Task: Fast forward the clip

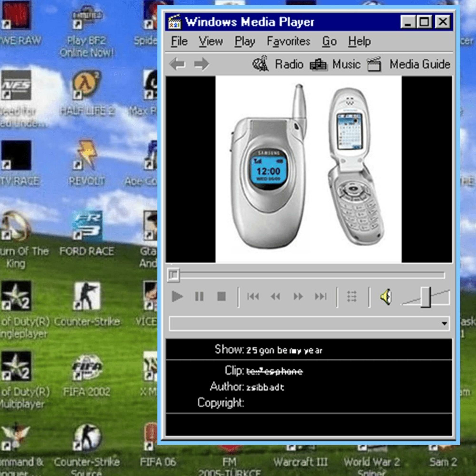Action: (x=298, y=296)
